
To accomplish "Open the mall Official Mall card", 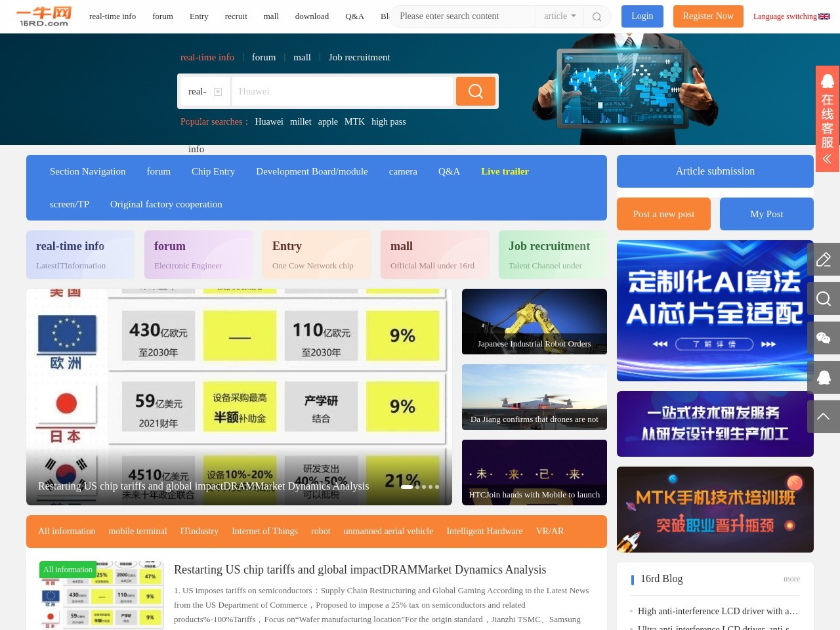I will pos(435,255).
